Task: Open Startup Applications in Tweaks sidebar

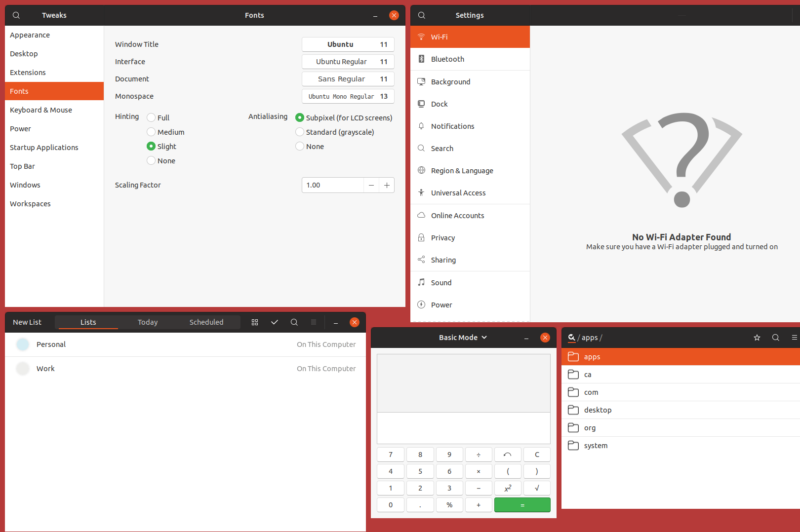Action: click(54, 148)
